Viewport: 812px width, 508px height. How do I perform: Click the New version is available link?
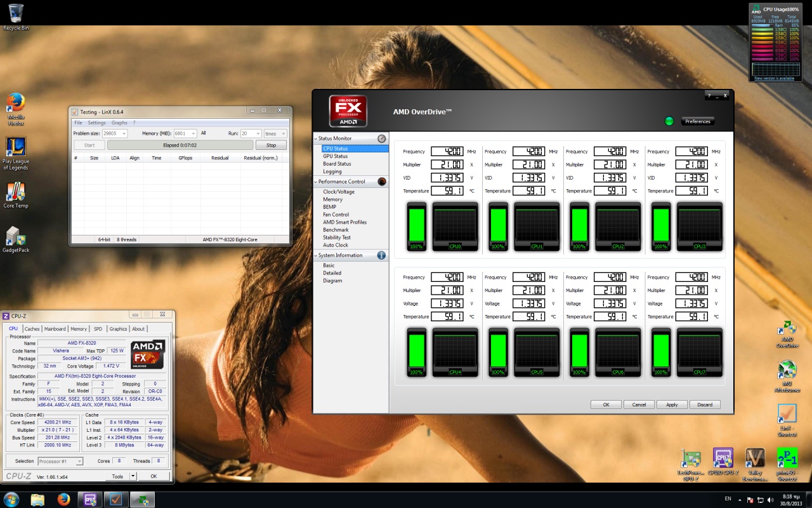774,78
